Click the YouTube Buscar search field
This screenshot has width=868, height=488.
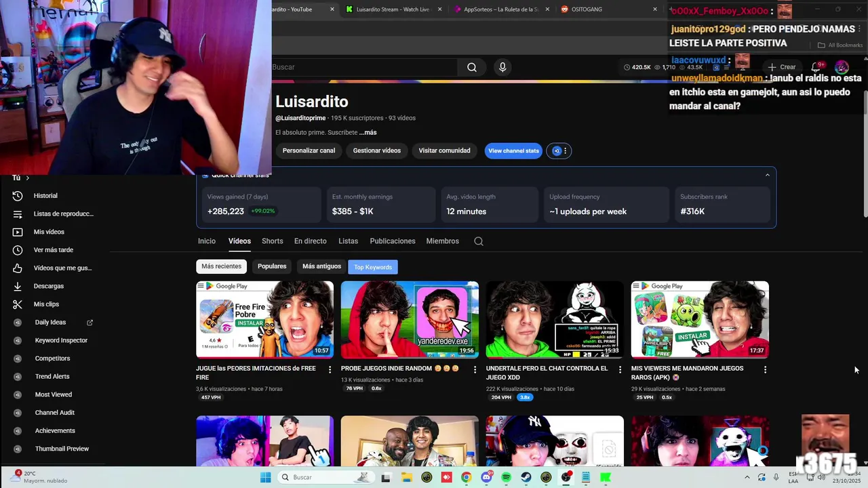364,67
